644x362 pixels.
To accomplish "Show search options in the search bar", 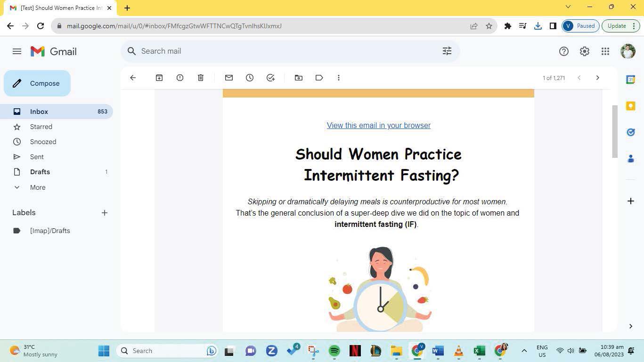I will [447, 51].
